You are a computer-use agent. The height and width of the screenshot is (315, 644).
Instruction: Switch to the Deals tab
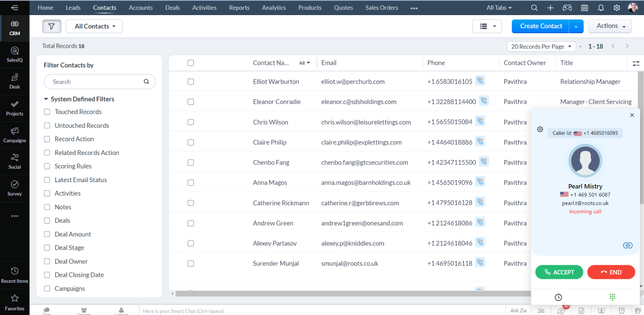[172, 8]
